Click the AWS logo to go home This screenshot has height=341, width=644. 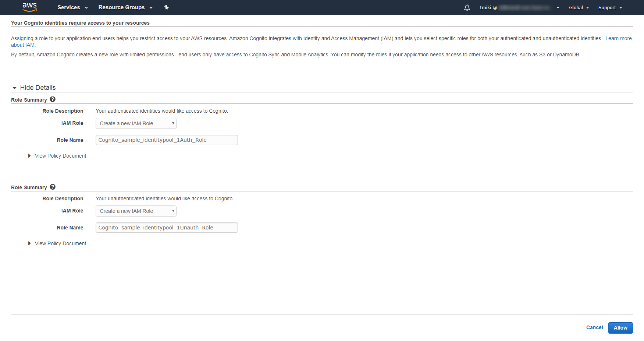coord(29,7)
